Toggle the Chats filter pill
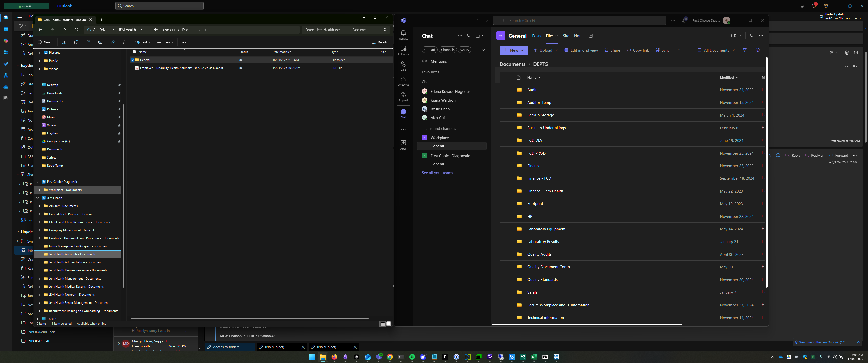This screenshot has height=363, width=868. click(464, 50)
